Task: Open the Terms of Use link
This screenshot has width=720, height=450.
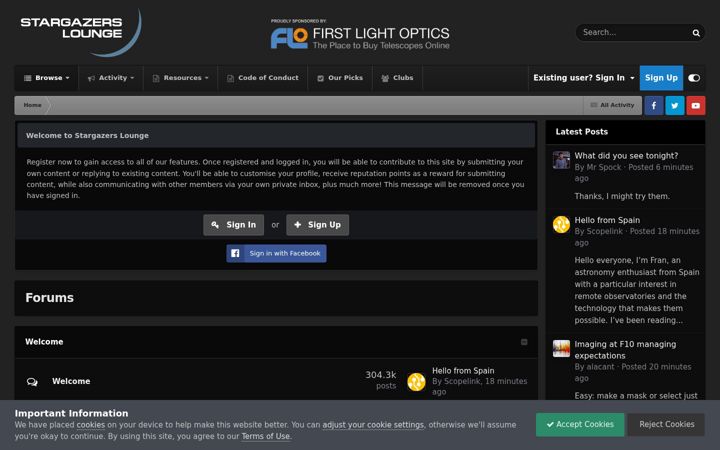Action: pos(266,437)
